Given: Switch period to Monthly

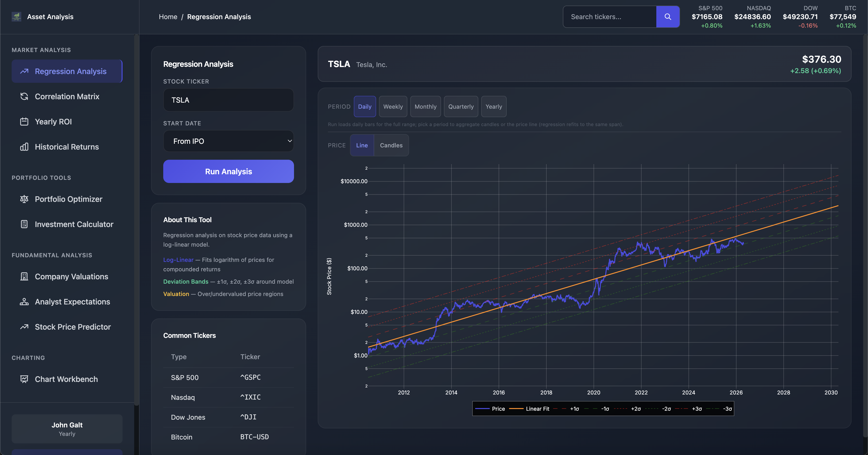Looking at the screenshot, I should (x=425, y=106).
